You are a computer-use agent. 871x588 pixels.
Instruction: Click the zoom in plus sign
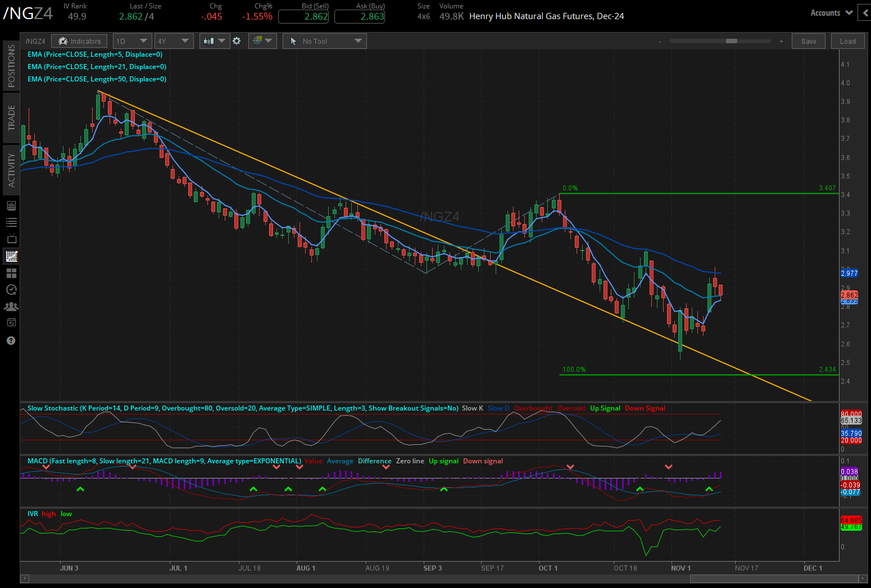pos(781,42)
